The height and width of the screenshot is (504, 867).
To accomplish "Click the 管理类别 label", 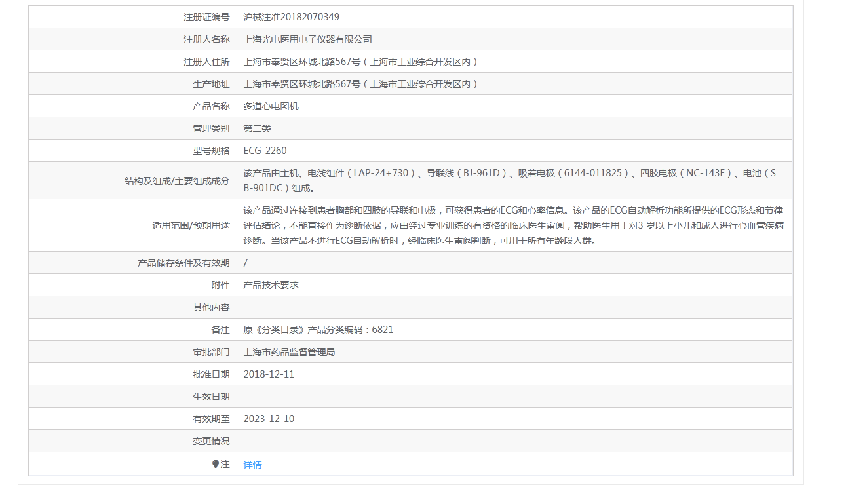I will click(x=211, y=128).
